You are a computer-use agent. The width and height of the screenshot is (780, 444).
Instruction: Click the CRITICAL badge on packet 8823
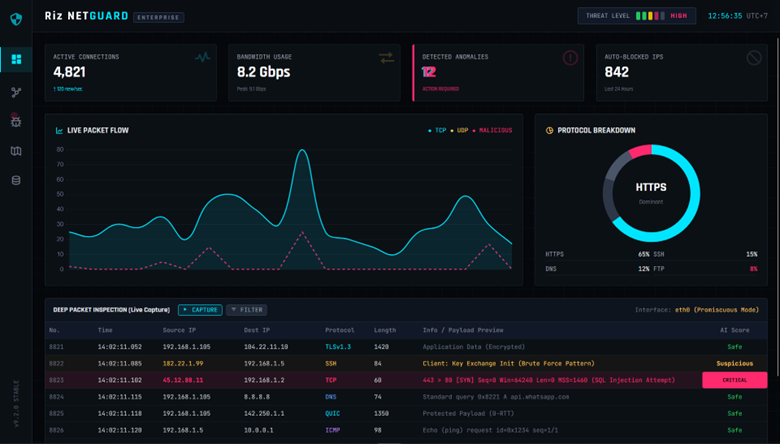(734, 380)
